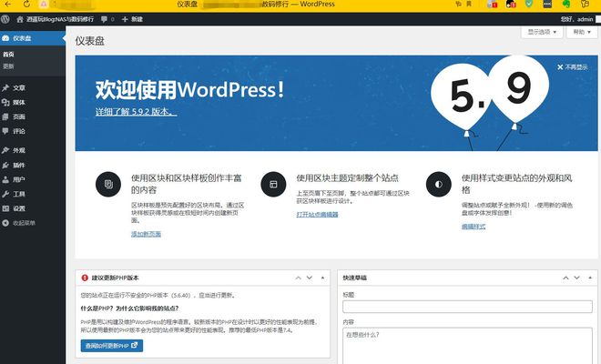The image size is (601, 364).
Task: Open 设置 (Settings) in the sidebar
Action: pos(18,208)
